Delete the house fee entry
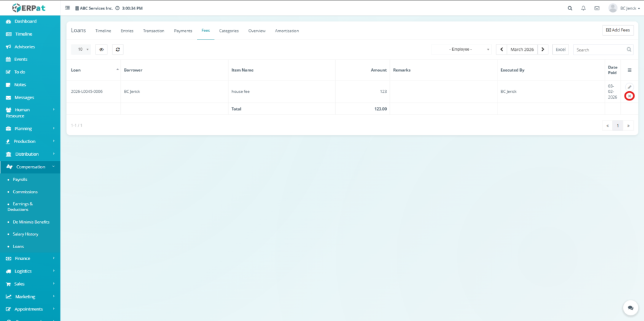The image size is (644, 321). 630,96
